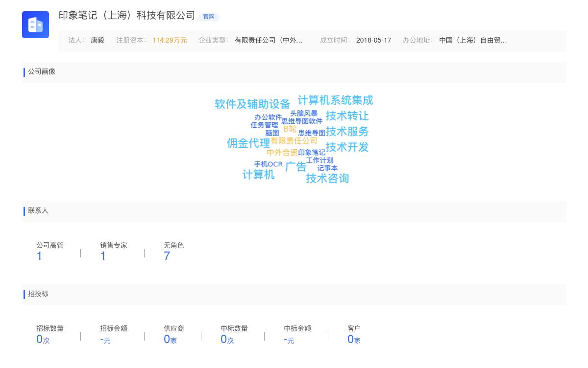Click the 中标金额 value
The width and height of the screenshot is (588, 368).
[289, 340]
